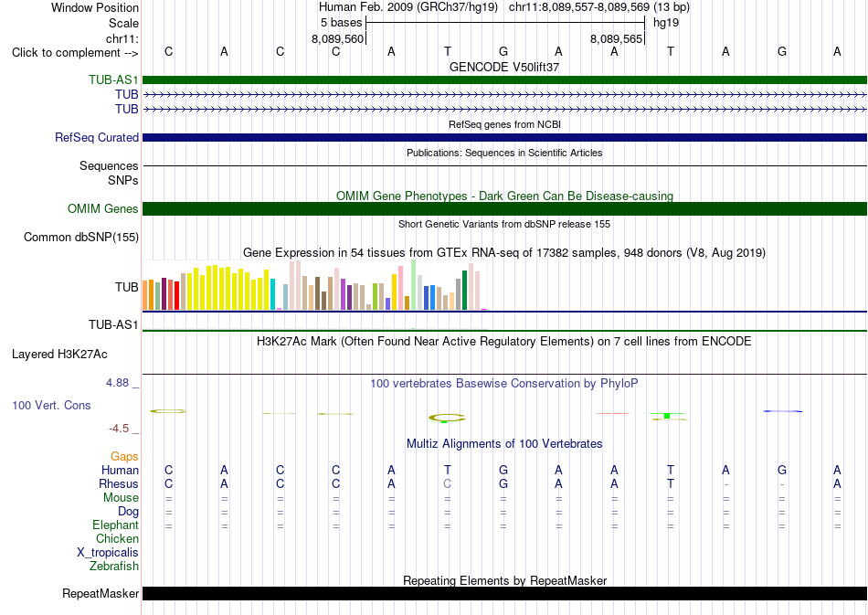The image size is (868, 615).
Task: Click the OMIM Genes track label
Action: pyautogui.click(x=103, y=208)
